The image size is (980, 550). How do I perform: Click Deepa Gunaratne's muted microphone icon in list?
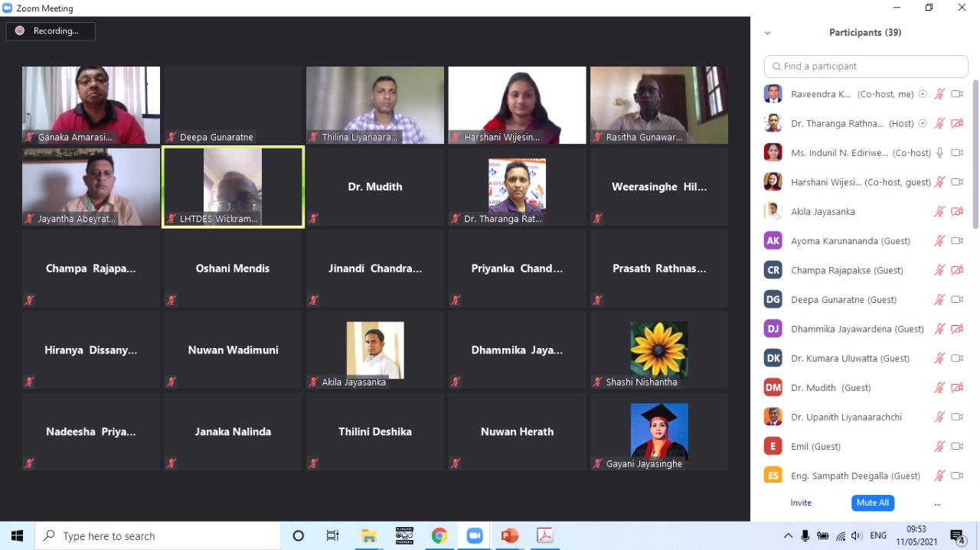point(939,300)
